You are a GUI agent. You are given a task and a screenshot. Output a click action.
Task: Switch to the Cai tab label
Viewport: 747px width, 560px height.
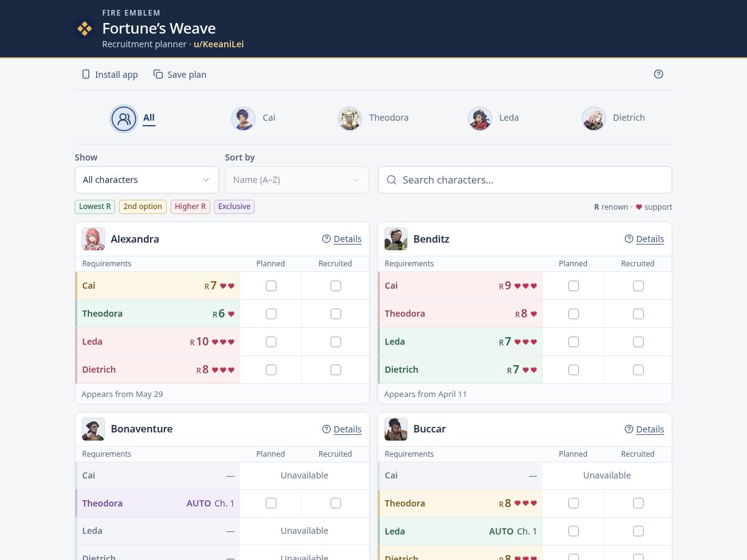pos(269,118)
